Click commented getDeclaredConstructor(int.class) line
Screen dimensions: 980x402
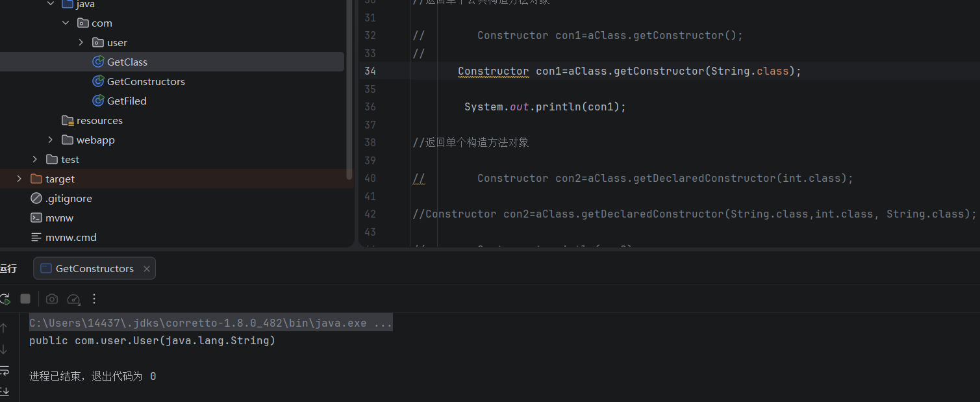(633, 178)
